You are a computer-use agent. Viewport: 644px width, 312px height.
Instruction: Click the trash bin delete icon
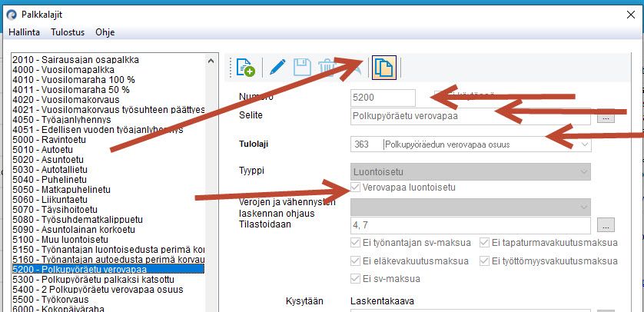pyautogui.click(x=327, y=68)
